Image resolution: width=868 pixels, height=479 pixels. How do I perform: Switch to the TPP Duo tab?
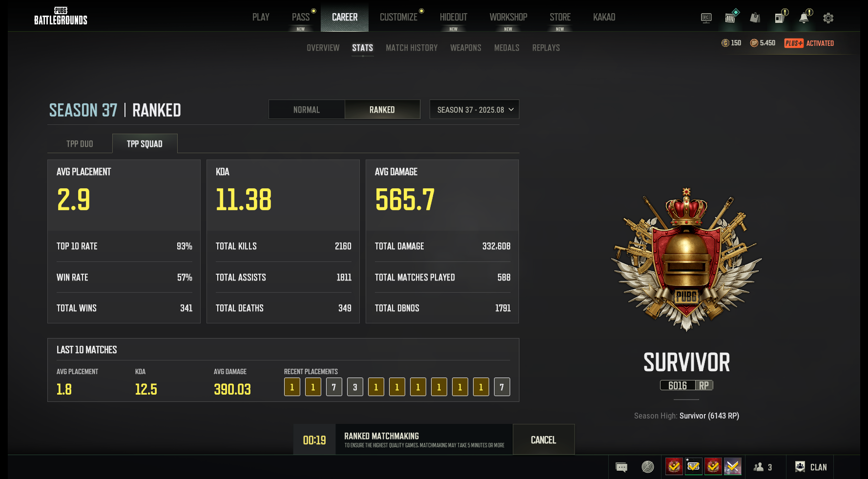tap(80, 144)
